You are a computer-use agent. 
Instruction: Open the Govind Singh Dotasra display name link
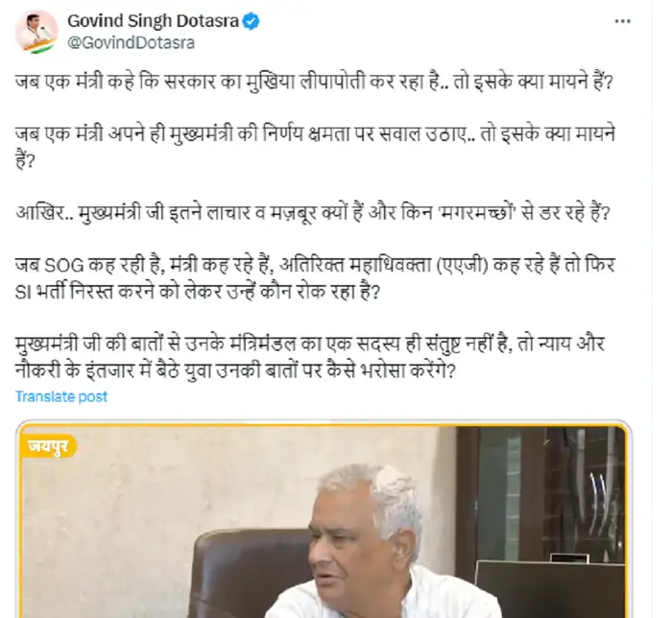[x=153, y=20]
